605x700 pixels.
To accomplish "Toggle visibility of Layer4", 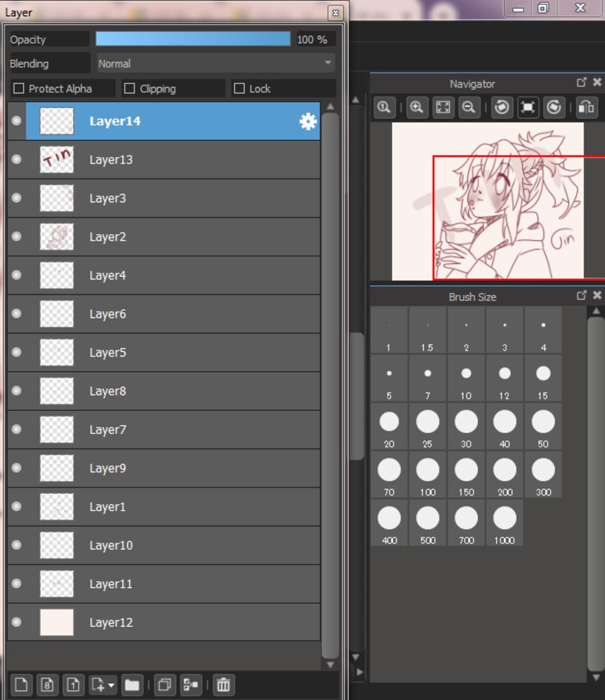I will click(x=17, y=275).
